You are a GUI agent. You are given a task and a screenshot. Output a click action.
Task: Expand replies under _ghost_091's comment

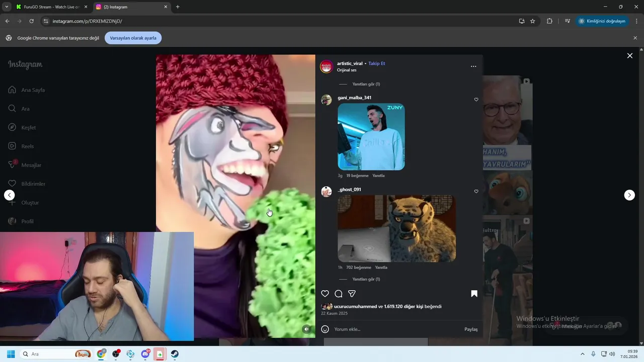point(366,279)
